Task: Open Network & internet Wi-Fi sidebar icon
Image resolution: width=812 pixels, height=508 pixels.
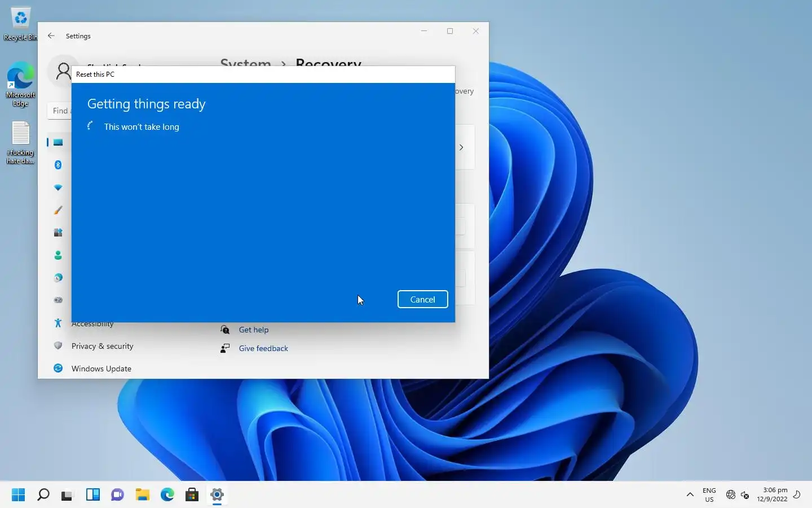Action: (x=58, y=187)
